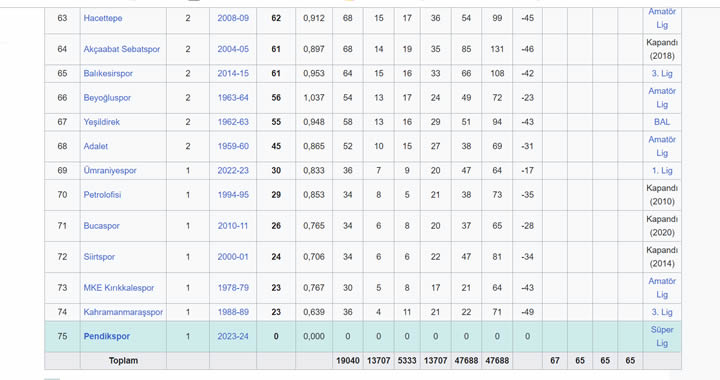720x380 pixels.
Task: Open the Kahramanmaraşspor team link
Action: (123, 312)
